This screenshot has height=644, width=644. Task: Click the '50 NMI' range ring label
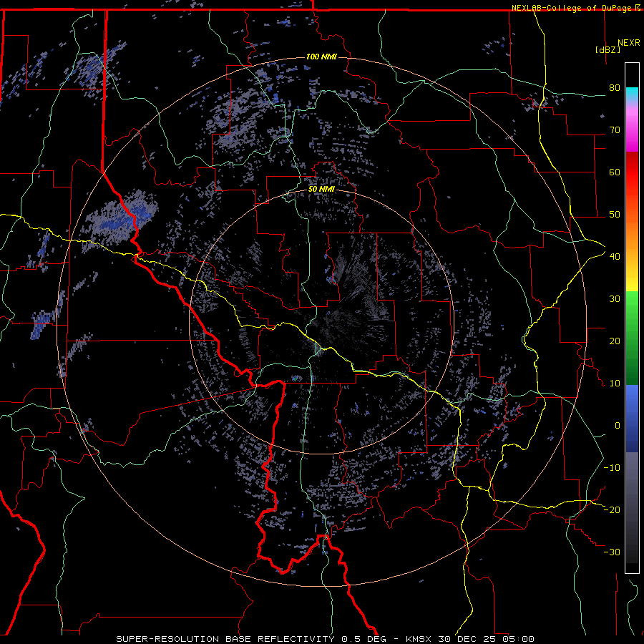point(321,189)
